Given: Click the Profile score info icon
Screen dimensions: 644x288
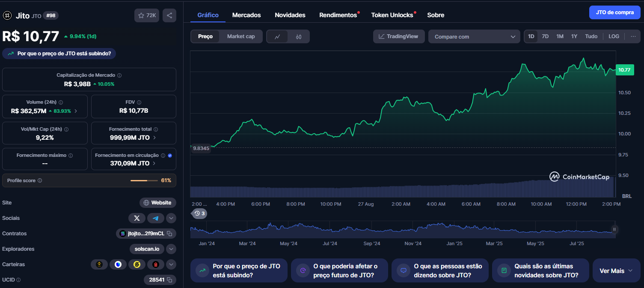Looking at the screenshot, I should tap(40, 181).
